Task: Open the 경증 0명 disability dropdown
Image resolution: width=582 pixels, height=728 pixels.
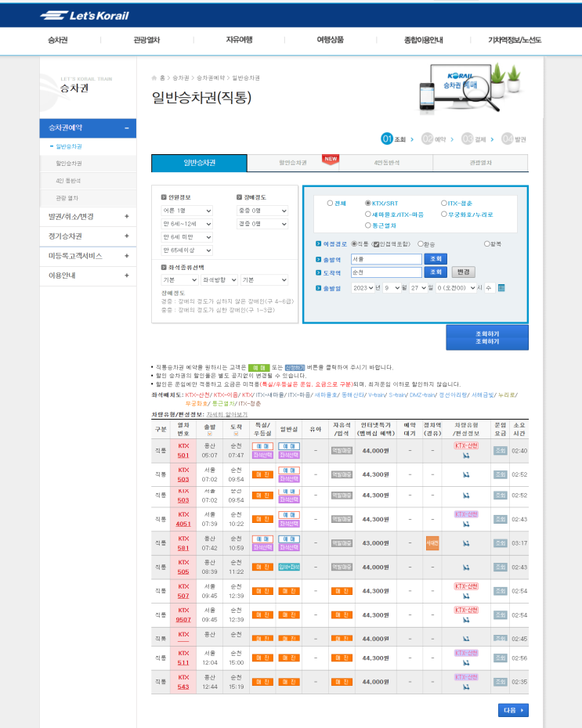Action: 262,224
